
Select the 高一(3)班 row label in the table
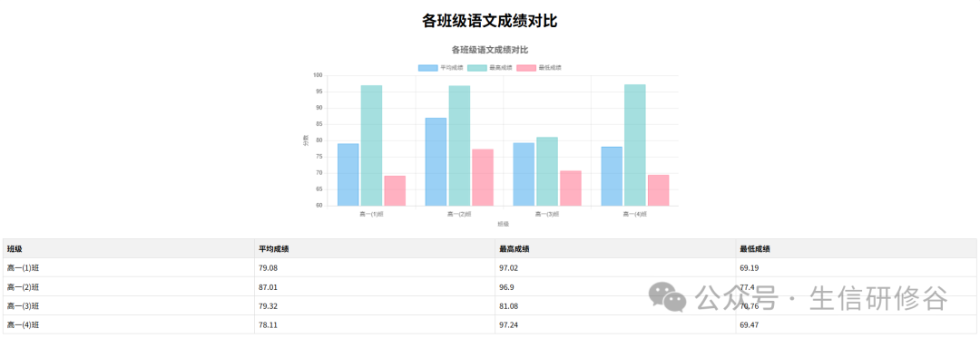(x=23, y=306)
